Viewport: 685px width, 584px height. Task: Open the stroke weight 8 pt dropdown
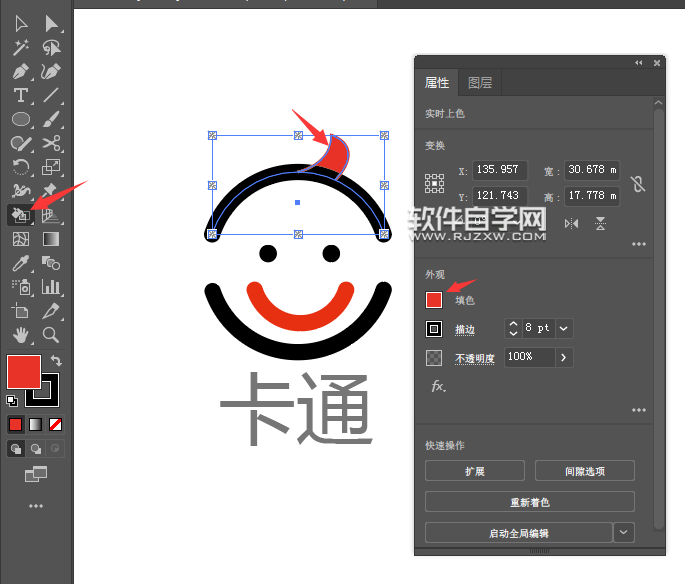click(x=564, y=328)
